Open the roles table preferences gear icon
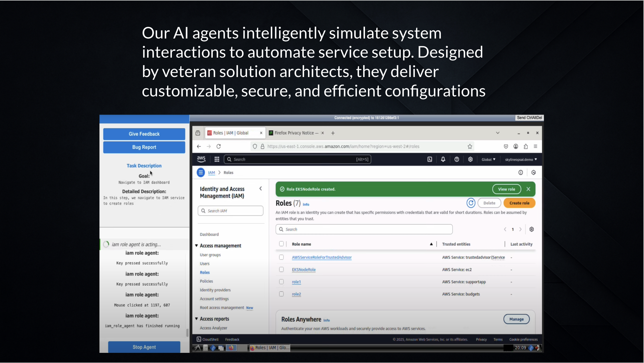This screenshot has width=644, height=363. click(x=531, y=229)
